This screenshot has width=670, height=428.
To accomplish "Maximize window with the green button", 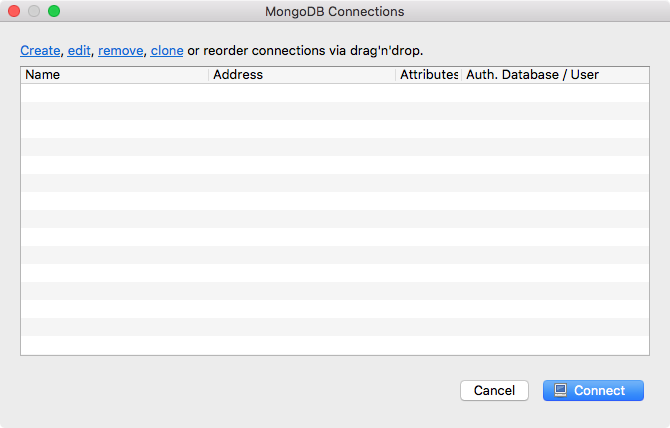I will pyautogui.click(x=54, y=12).
